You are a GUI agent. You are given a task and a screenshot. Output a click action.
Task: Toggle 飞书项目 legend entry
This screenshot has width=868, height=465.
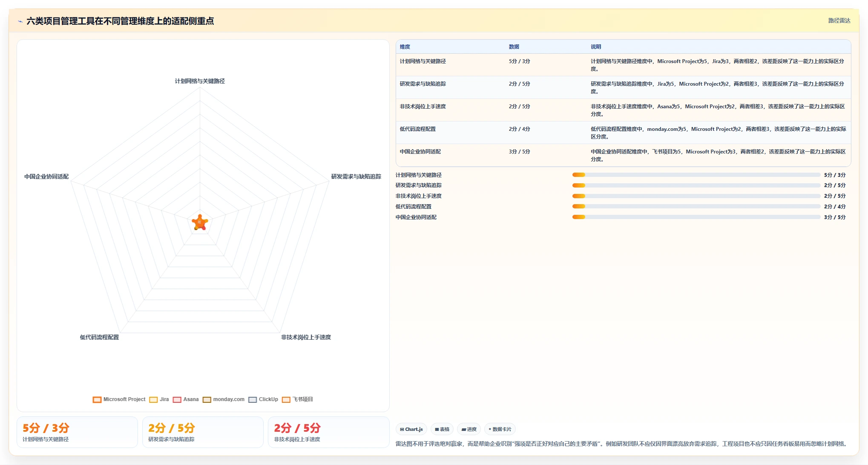tap(297, 399)
